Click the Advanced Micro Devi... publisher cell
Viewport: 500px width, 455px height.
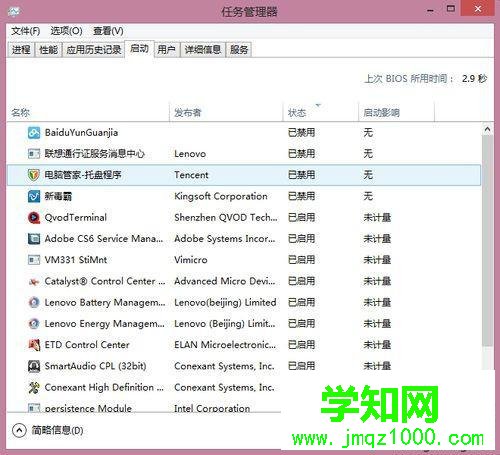pos(225,281)
